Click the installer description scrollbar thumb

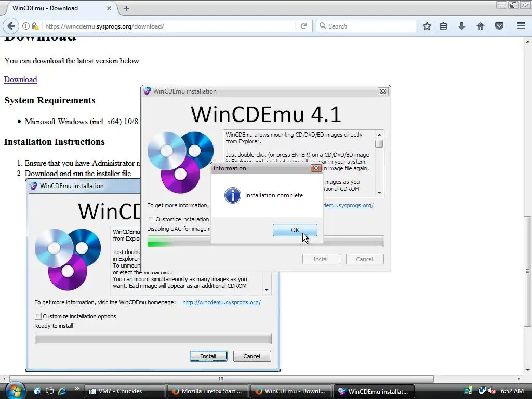(x=379, y=144)
